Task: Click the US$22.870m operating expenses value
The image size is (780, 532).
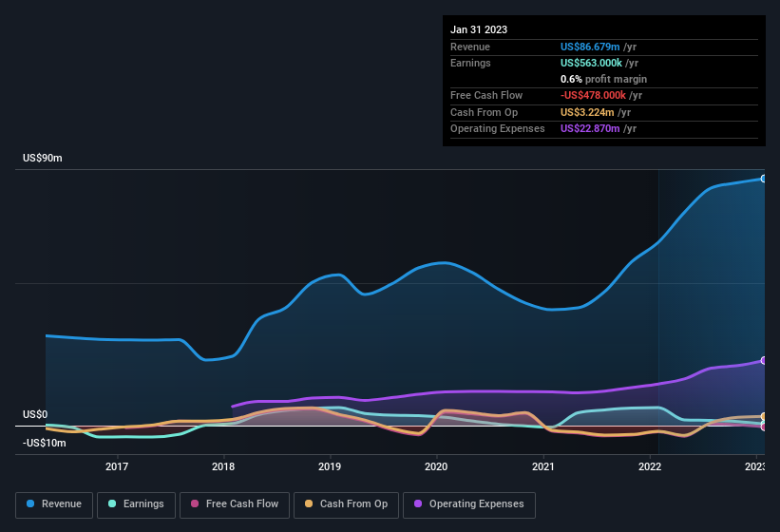Action: pos(590,129)
